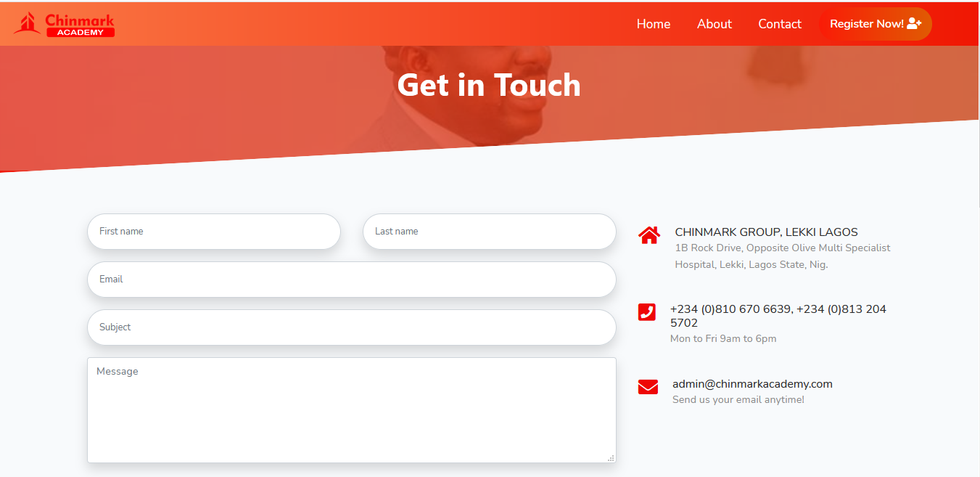Click the Get in Touch heading
Viewport: 980px width, 477px height.
pyautogui.click(x=489, y=85)
